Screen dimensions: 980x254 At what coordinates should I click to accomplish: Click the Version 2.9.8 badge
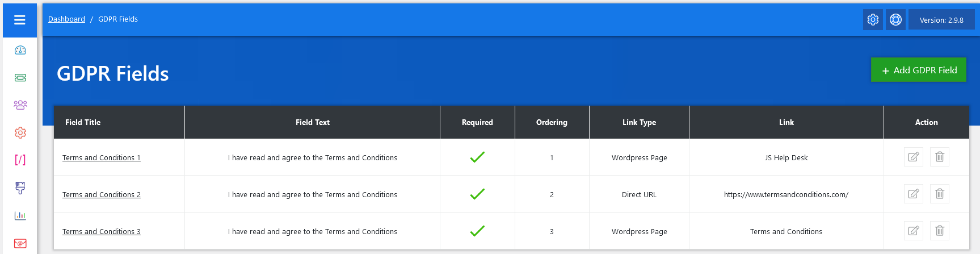941,20
